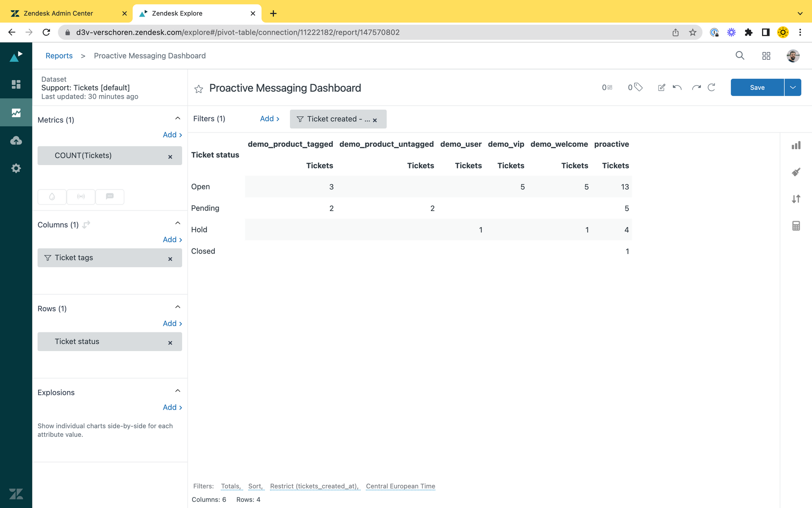Open COUNT(Tickets) metric chip
The image size is (812, 508).
(83, 156)
